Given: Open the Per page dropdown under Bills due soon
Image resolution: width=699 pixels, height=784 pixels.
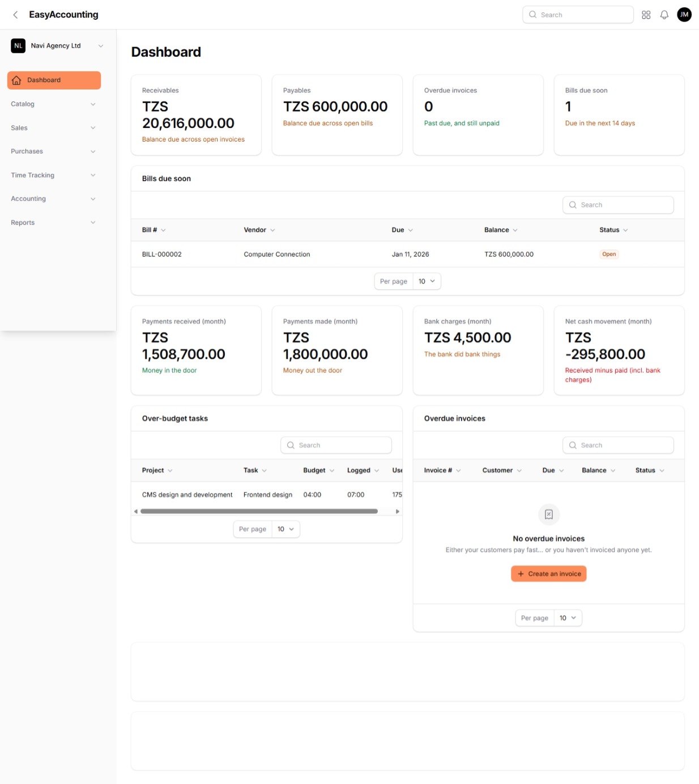Looking at the screenshot, I should (427, 281).
